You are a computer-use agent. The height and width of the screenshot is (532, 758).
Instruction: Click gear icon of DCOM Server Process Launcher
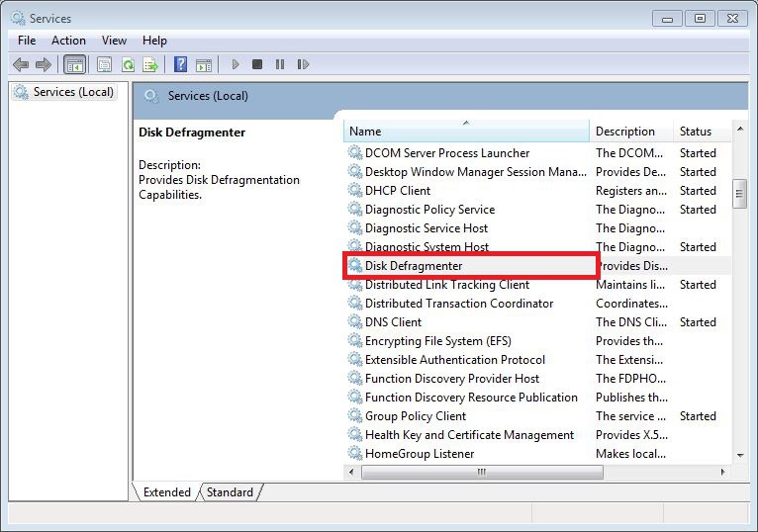coord(355,152)
